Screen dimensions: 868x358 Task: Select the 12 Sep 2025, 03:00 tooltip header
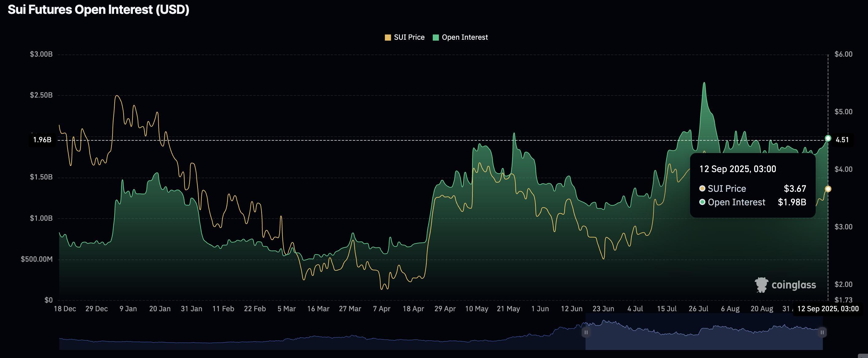[x=738, y=169]
